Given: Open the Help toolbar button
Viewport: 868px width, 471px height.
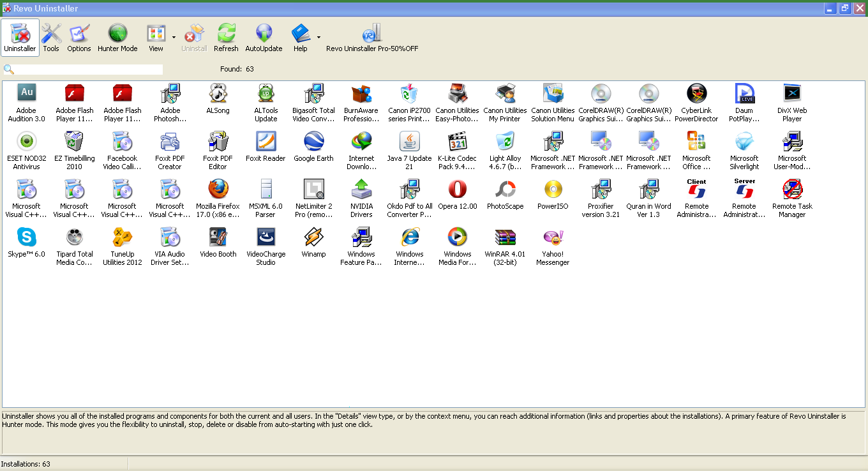Looking at the screenshot, I should click(300, 38).
